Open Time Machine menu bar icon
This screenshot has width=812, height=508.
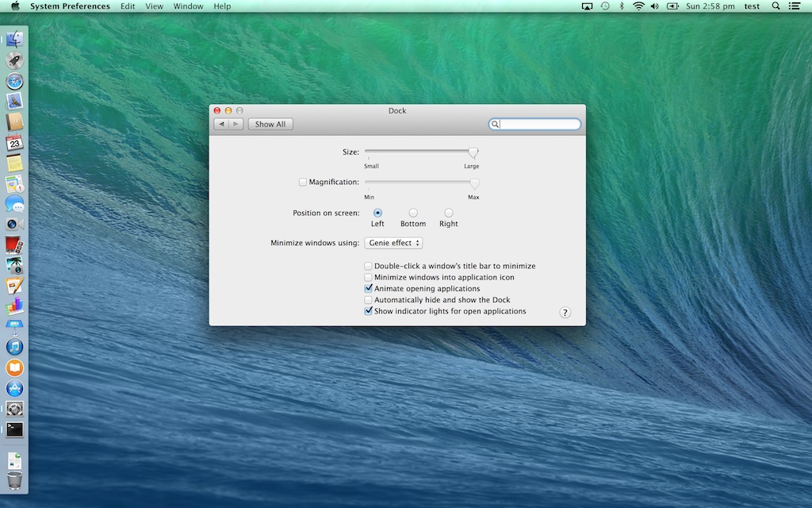click(x=605, y=6)
